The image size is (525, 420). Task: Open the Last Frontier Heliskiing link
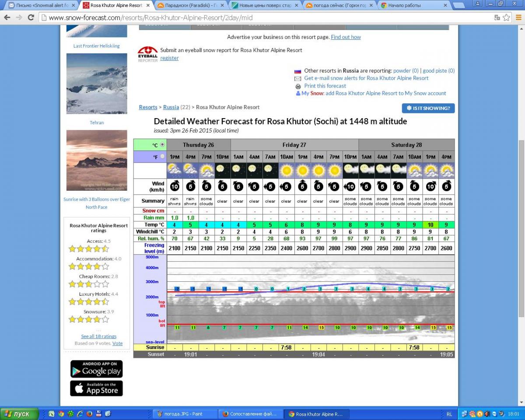tap(96, 46)
